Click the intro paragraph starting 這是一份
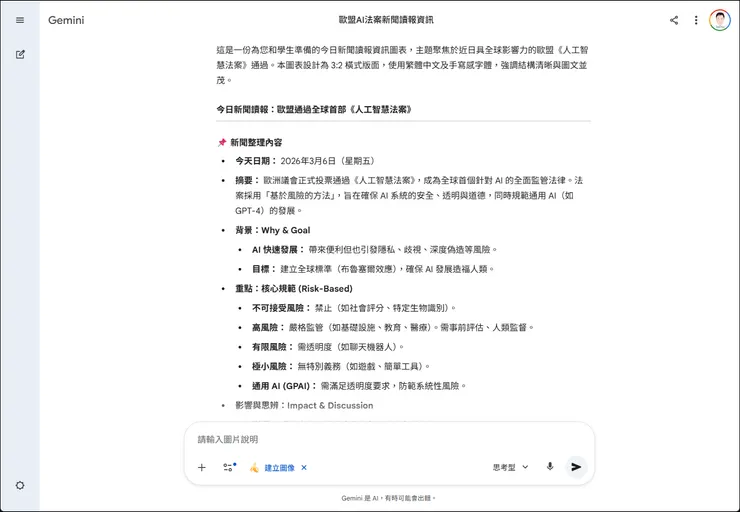 [403, 65]
